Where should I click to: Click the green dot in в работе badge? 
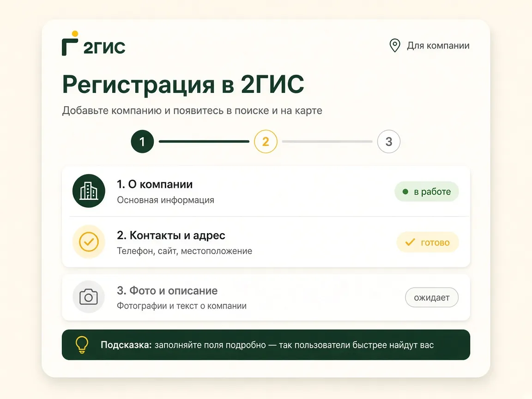[405, 192]
